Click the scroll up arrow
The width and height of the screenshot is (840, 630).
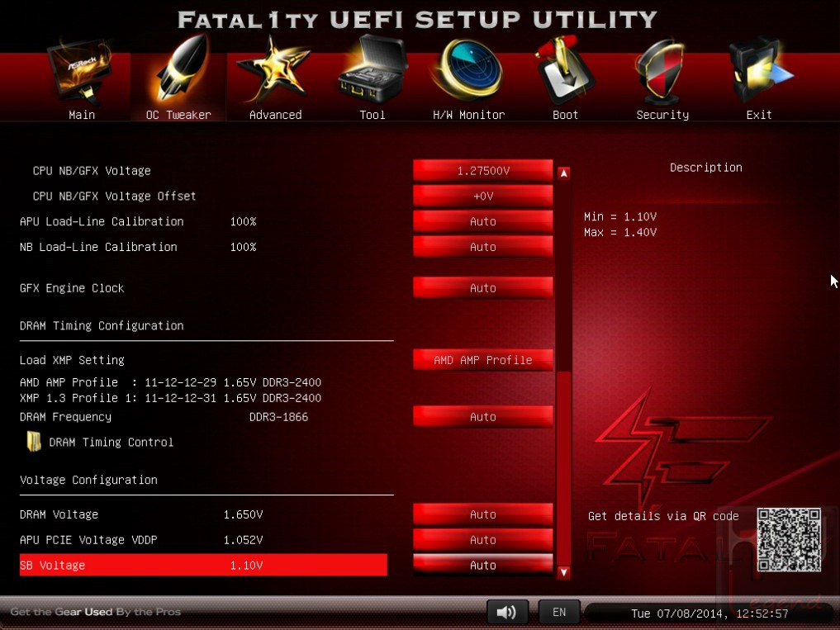(563, 173)
